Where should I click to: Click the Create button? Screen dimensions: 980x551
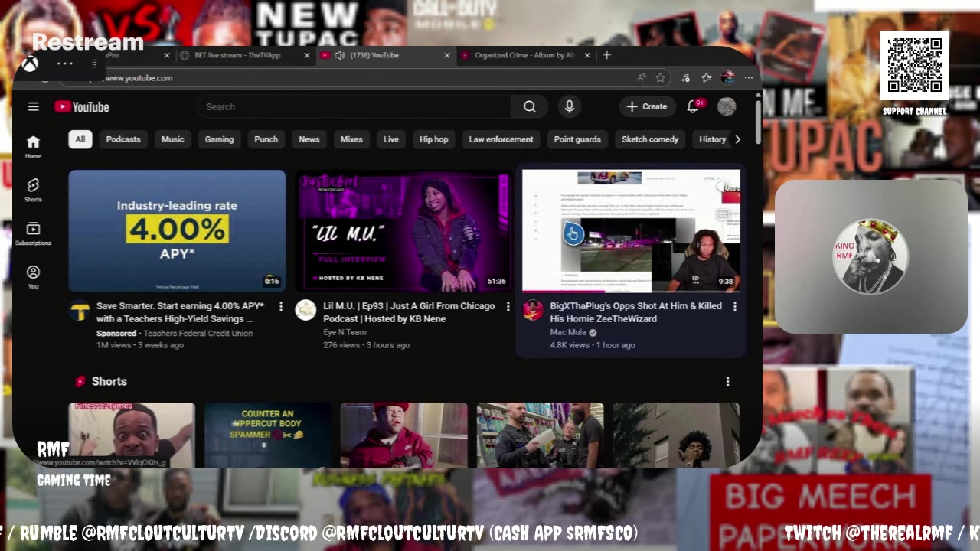[647, 107]
